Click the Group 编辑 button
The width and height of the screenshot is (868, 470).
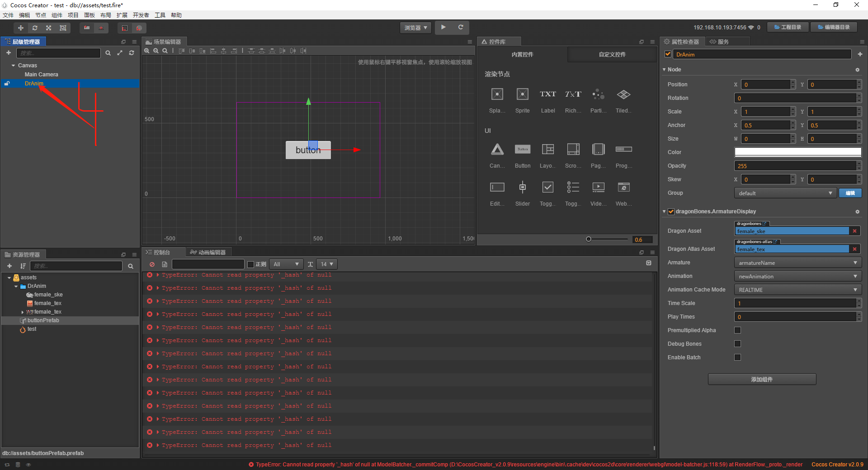(850, 193)
